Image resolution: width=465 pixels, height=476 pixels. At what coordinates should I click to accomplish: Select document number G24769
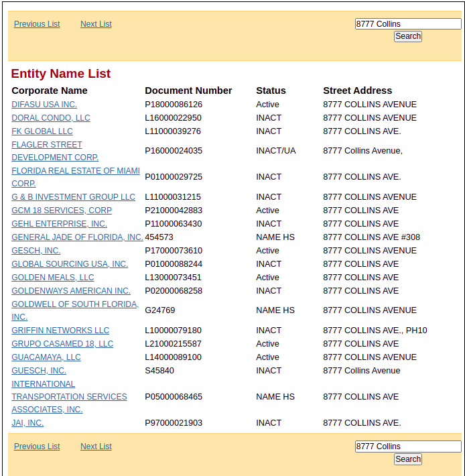point(160,310)
